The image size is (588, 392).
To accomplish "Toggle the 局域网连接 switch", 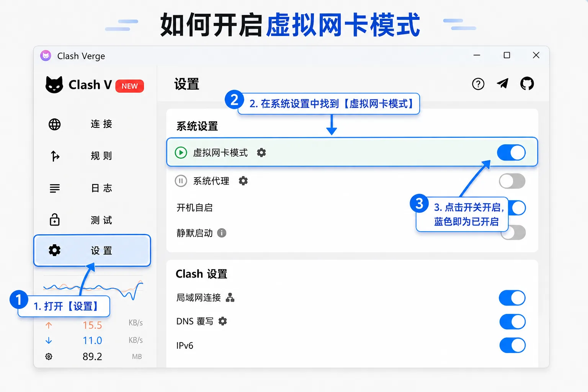I will tap(512, 298).
